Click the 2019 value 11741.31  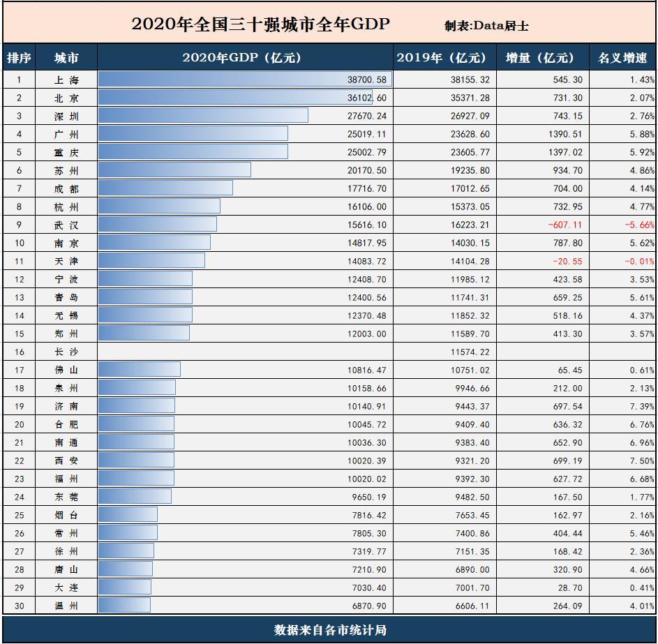point(470,297)
